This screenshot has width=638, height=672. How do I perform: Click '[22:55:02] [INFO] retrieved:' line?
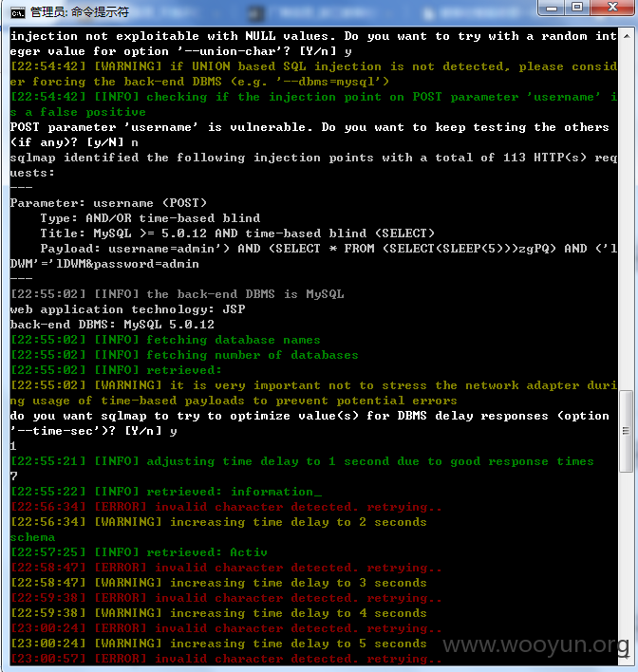coord(116,370)
